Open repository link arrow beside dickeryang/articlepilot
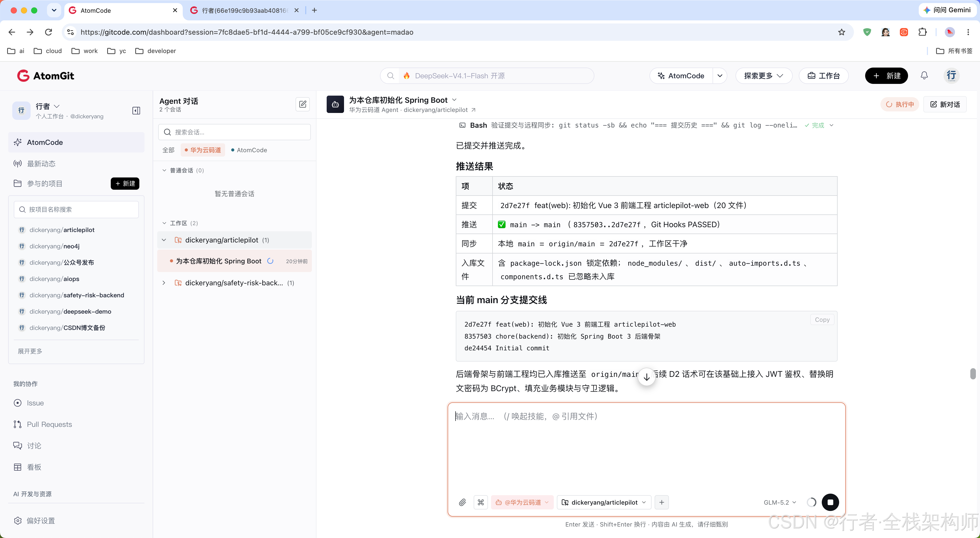This screenshot has height=538, width=980. [x=473, y=110]
